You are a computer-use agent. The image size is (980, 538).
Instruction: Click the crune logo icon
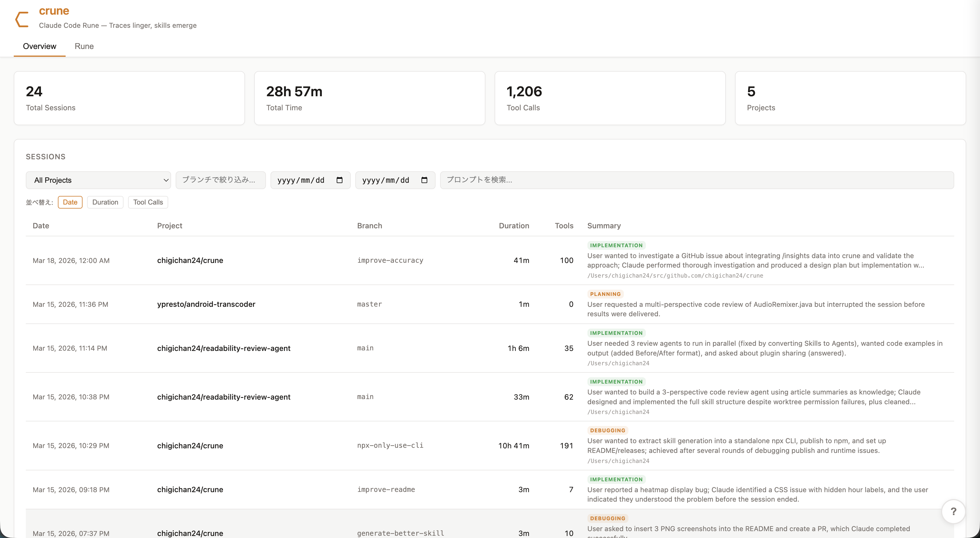point(22,19)
